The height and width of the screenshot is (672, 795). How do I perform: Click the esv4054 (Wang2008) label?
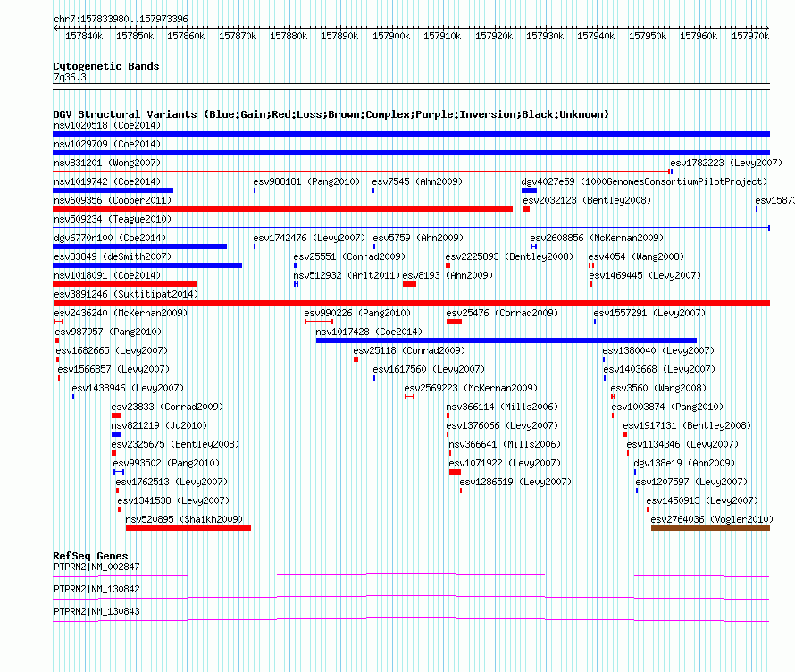coord(636,256)
